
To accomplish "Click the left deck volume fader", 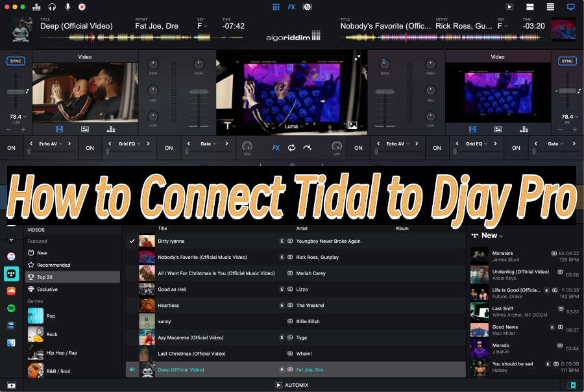I will pos(199,92).
